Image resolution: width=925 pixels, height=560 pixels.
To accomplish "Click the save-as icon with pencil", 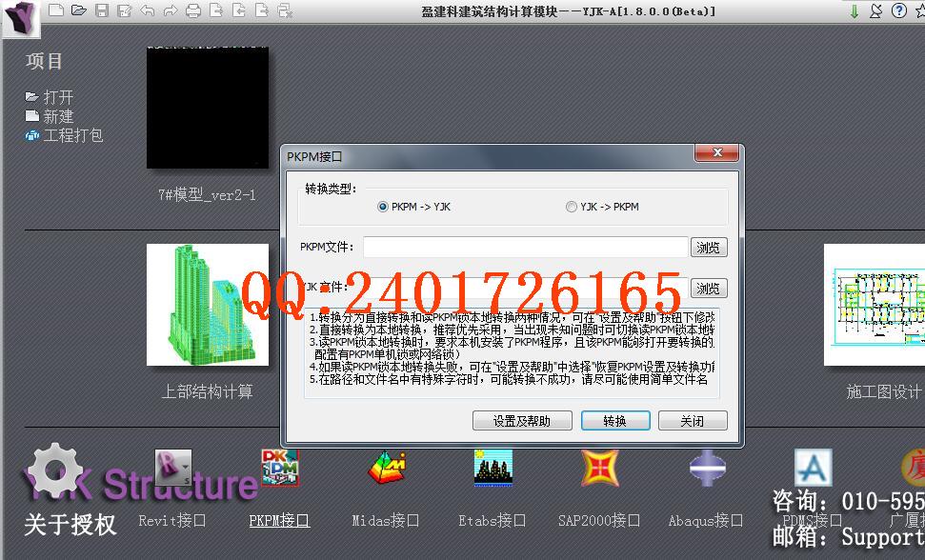I will click(125, 10).
